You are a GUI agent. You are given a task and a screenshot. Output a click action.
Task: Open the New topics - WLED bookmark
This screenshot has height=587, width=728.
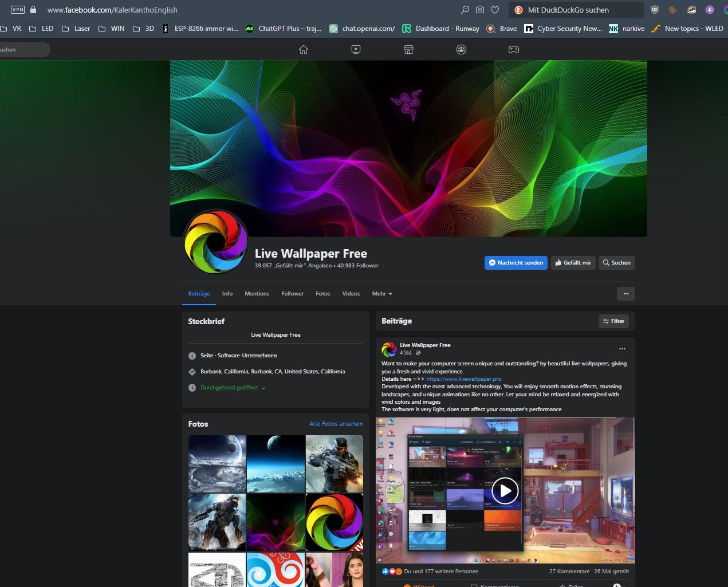[x=687, y=28]
